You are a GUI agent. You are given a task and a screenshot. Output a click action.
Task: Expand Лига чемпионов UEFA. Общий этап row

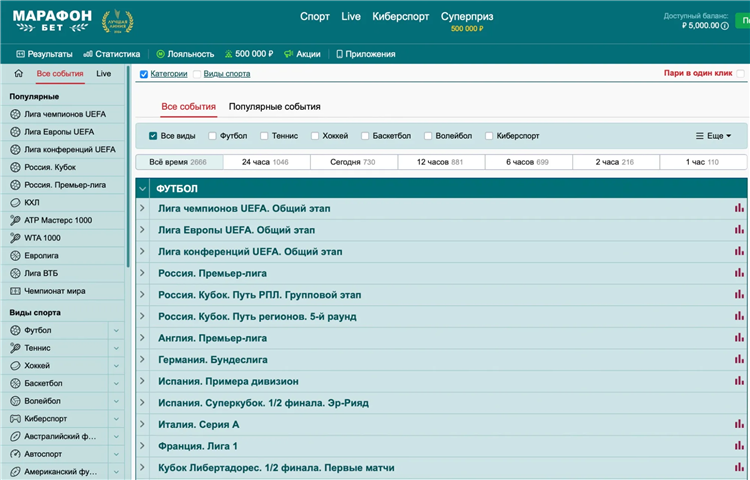[x=142, y=208]
